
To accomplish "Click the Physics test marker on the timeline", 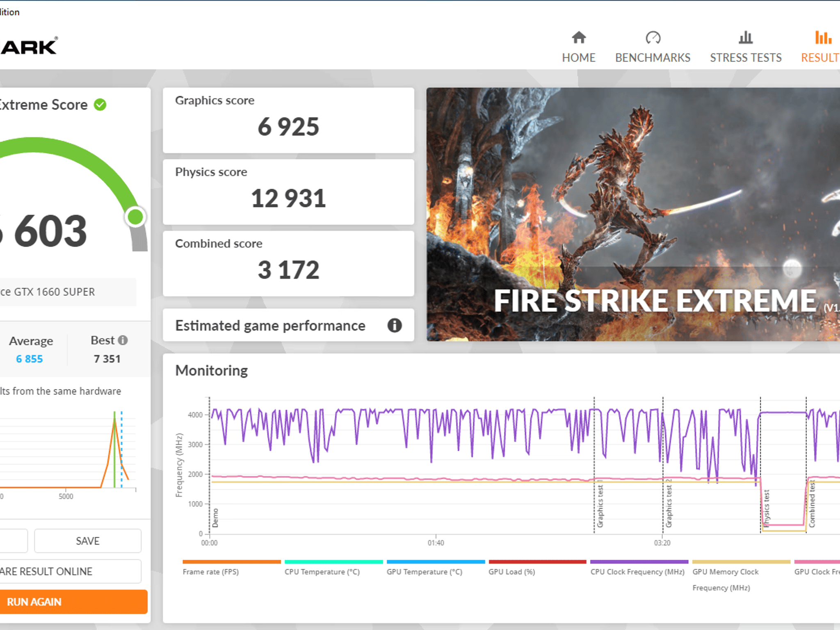I will click(766, 508).
